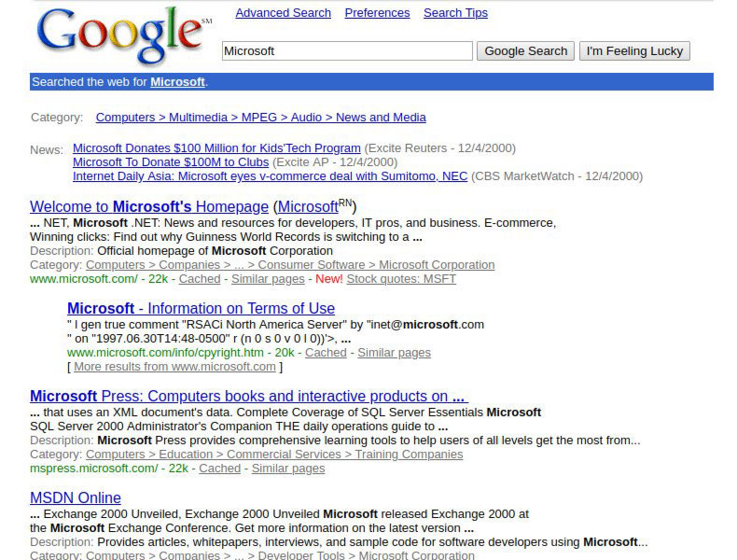The image size is (737, 560).
Task: Click the snippet mentioning Guinness World Records
Action: click(x=226, y=236)
